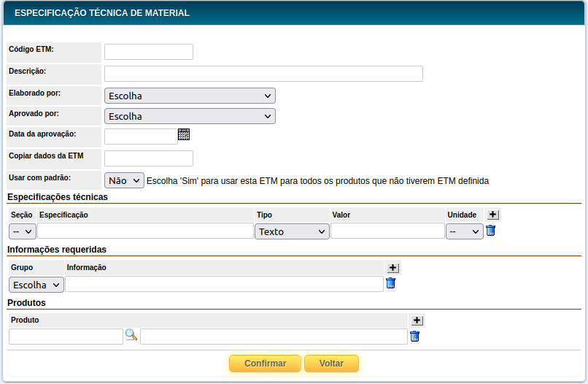
Task: Click the Copiar dados da ETM field
Action: click(x=149, y=158)
